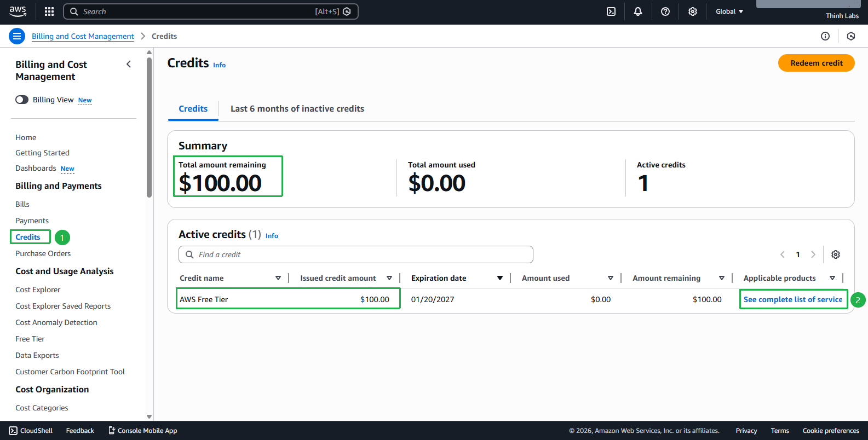Click the sidebar vertical scrollbar
The width and height of the screenshot is (868, 440).
point(149,127)
